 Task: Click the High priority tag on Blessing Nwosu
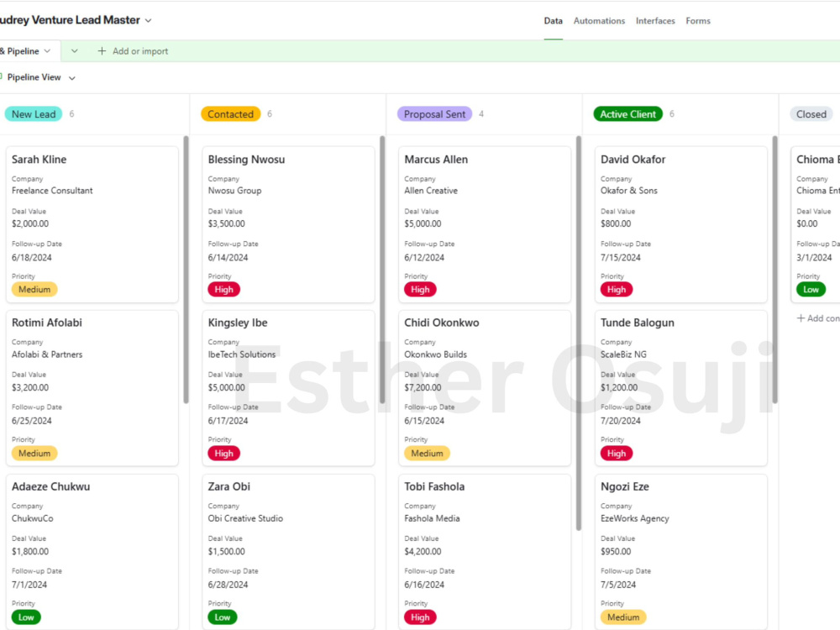224,290
